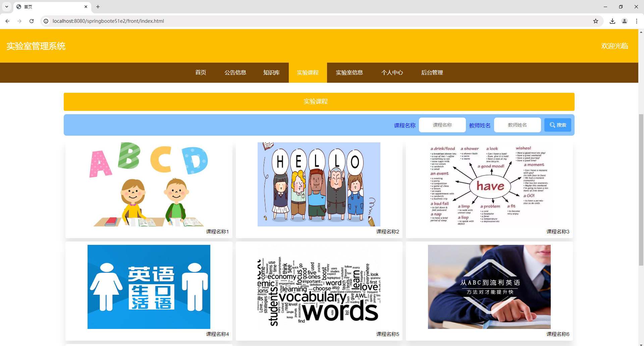Click the ABCD course thumbnail image

click(149, 184)
